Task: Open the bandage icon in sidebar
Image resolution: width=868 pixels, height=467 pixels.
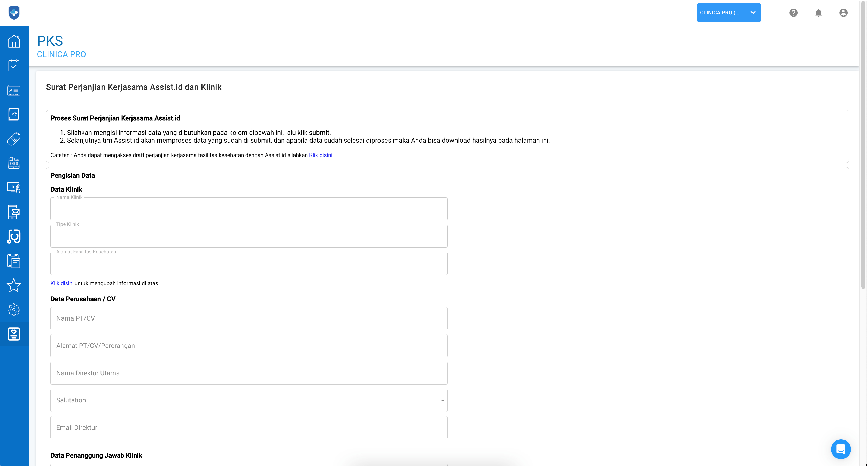Action: pyautogui.click(x=14, y=139)
